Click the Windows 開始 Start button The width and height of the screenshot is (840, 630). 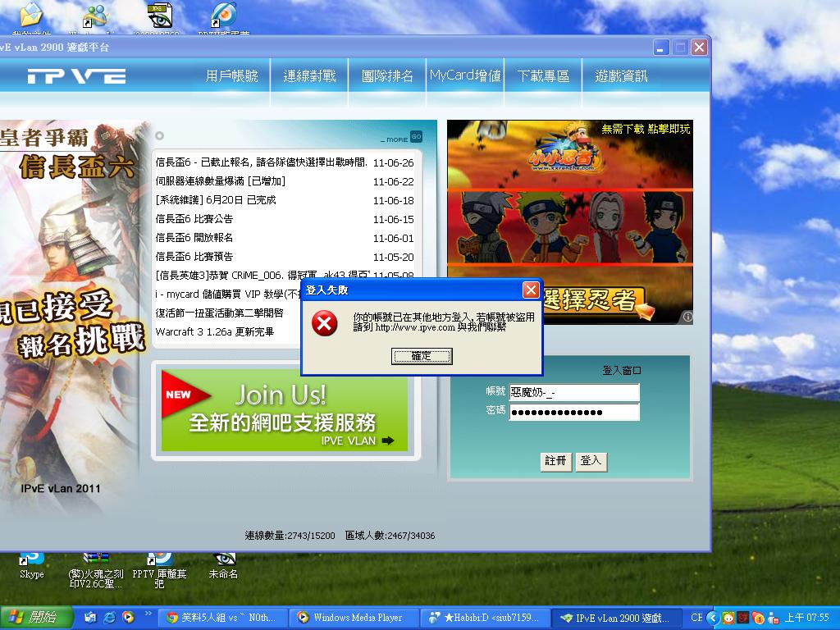pos(35,617)
